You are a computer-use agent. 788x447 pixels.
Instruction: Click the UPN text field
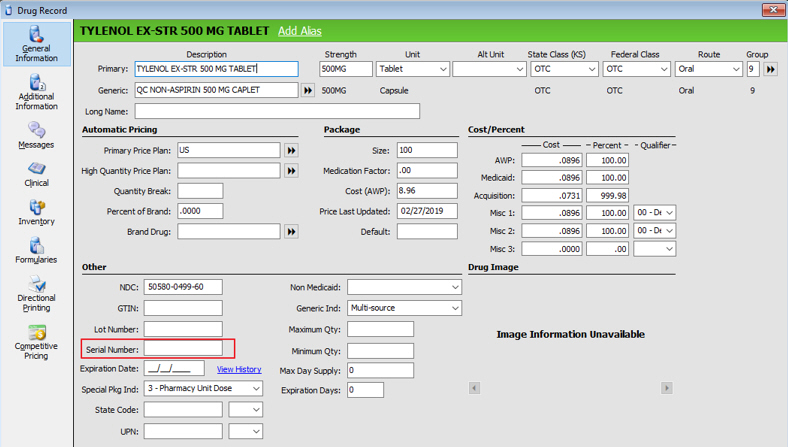(x=183, y=431)
